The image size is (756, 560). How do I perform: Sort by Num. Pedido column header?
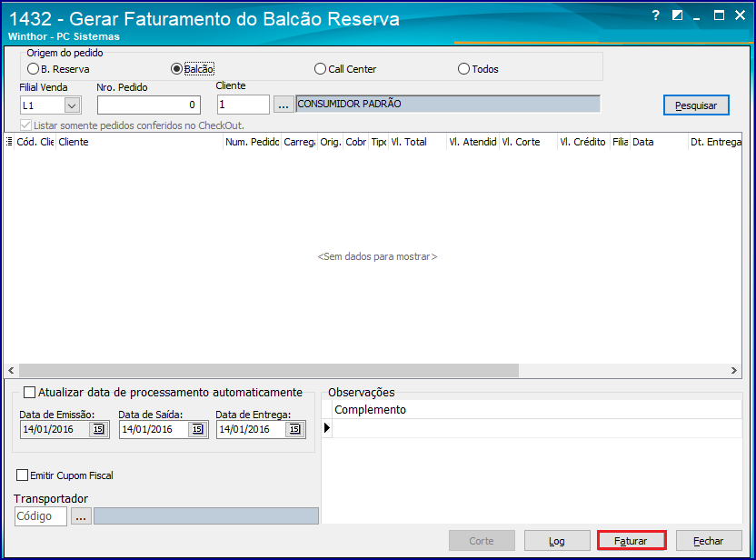click(253, 142)
